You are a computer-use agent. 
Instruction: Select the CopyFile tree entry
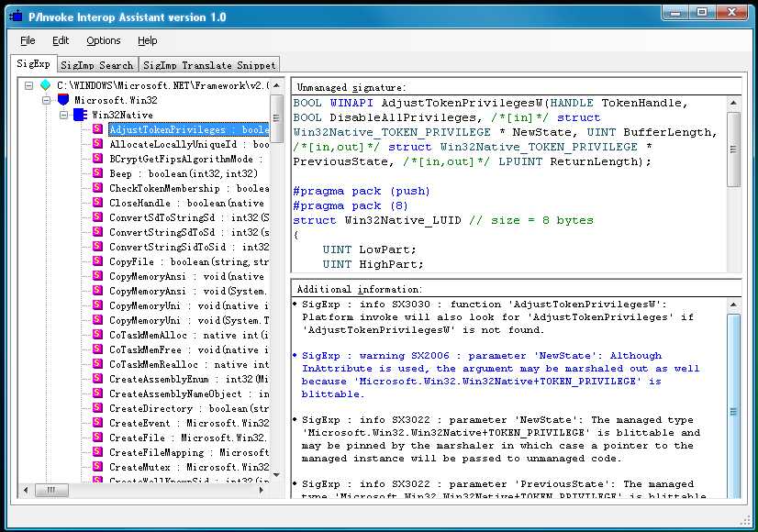point(189,261)
